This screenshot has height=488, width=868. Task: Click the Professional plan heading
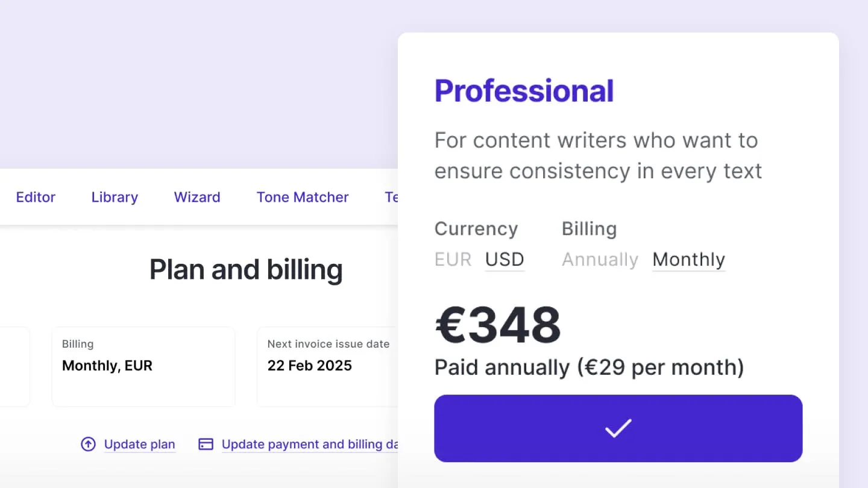point(523,90)
